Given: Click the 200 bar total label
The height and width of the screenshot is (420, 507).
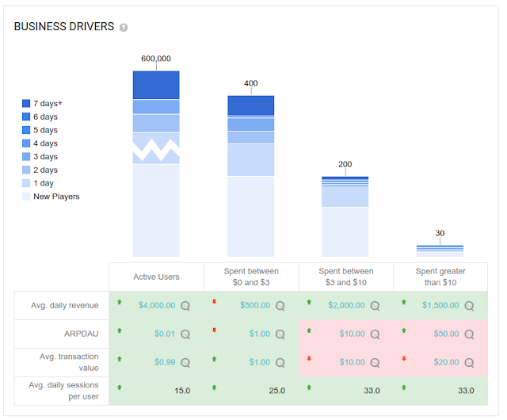Looking at the screenshot, I should 345,164.
